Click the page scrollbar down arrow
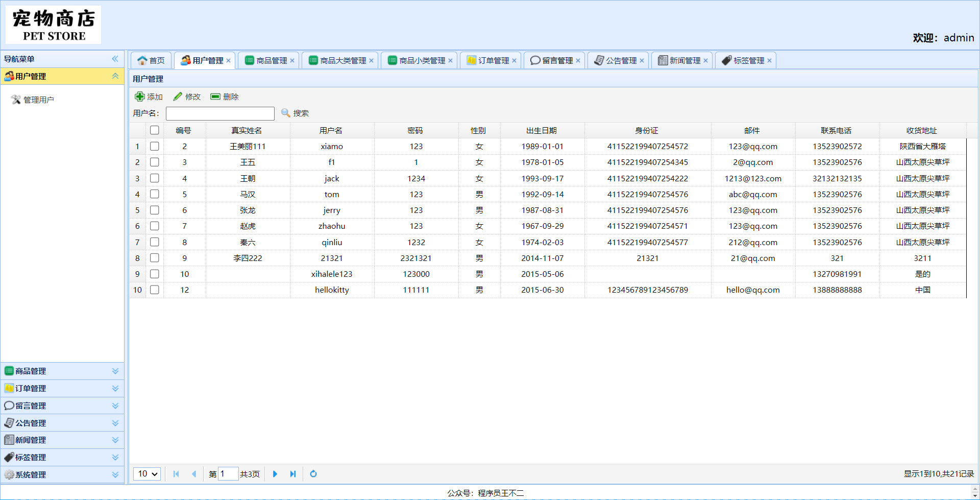The image size is (980, 500). [975, 495]
